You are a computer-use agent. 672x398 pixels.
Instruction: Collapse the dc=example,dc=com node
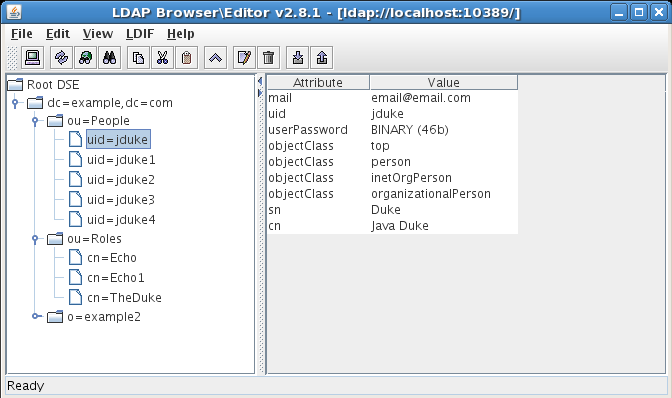(x=15, y=103)
